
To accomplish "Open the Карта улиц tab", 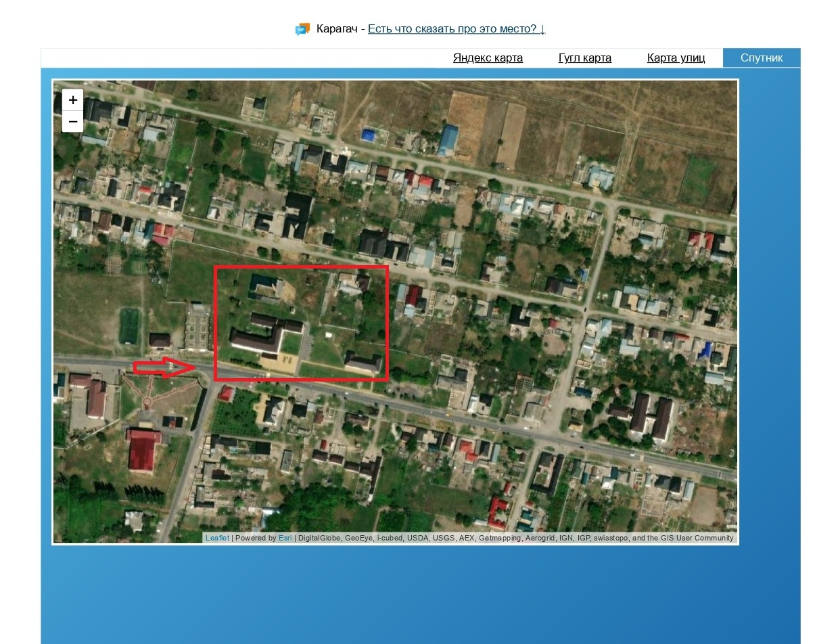I will pyautogui.click(x=676, y=57).
